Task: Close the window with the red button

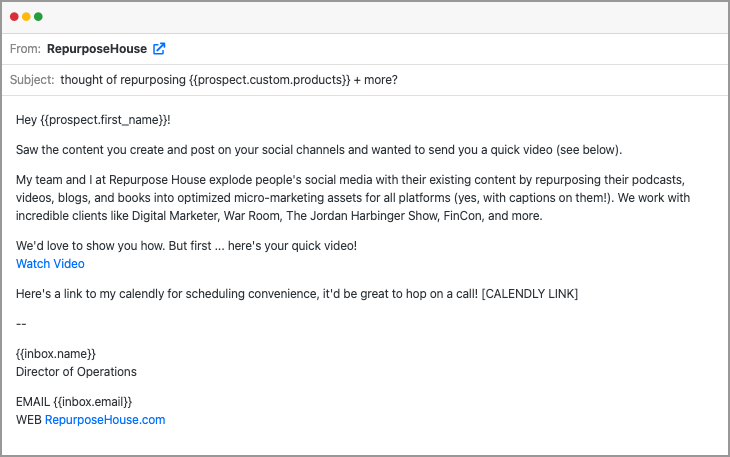Action: point(14,17)
